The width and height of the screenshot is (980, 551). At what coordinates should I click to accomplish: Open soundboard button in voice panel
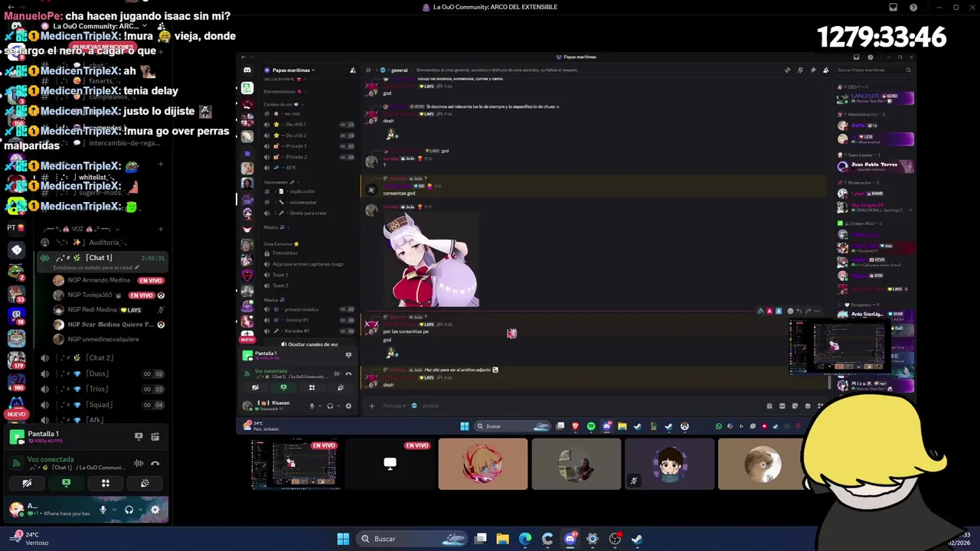tap(145, 483)
